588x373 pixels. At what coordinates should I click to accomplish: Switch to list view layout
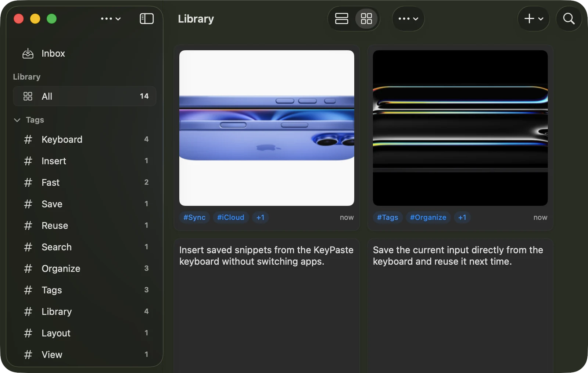[x=341, y=19]
